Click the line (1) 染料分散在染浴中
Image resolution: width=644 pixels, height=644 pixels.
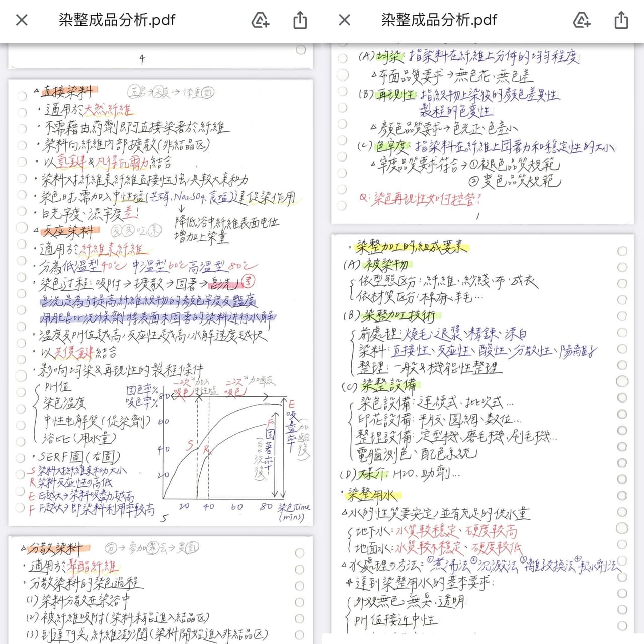coord(78,601)
